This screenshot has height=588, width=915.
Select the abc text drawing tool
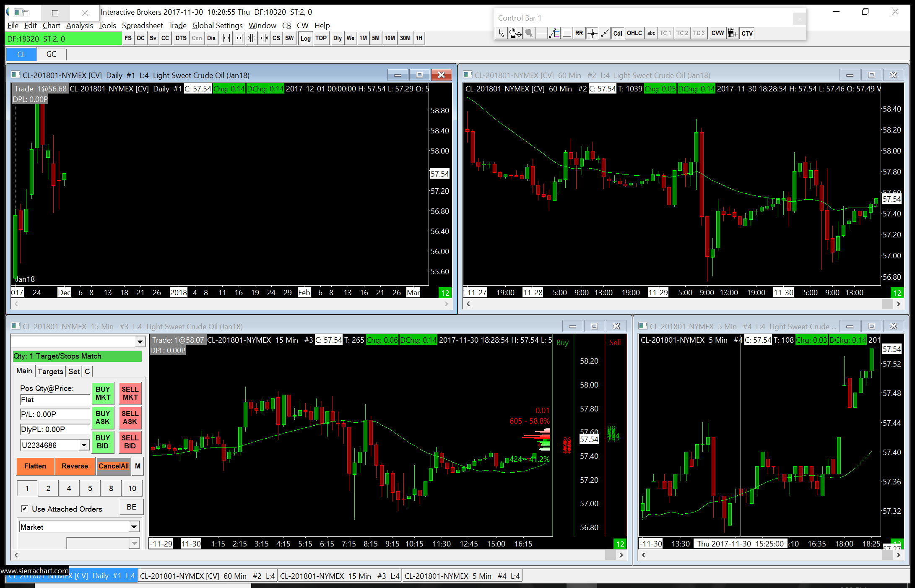point(651,33)
